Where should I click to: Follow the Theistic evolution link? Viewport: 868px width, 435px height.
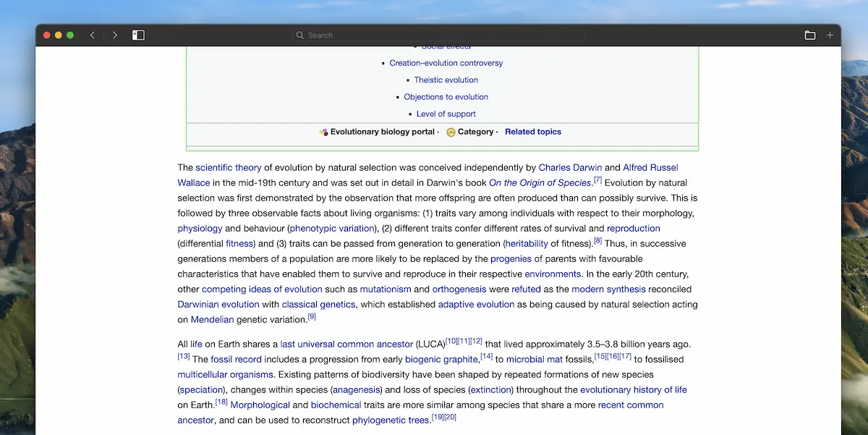[446, 80]
